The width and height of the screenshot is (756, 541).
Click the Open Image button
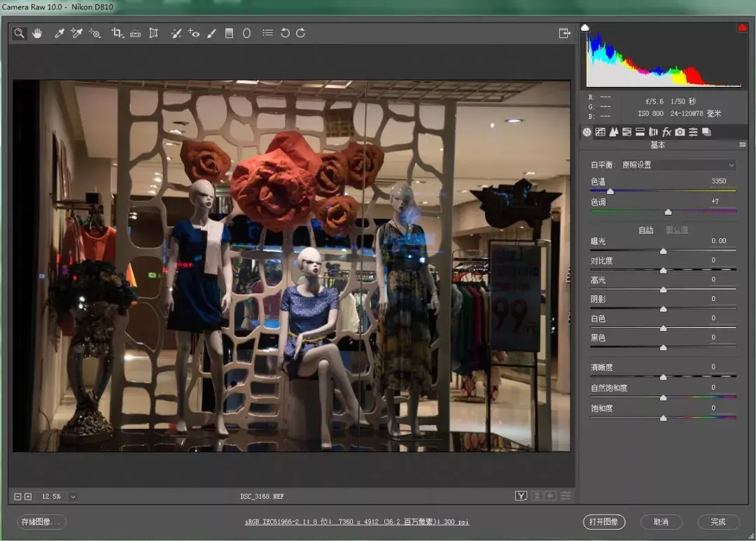click(603, 521)
